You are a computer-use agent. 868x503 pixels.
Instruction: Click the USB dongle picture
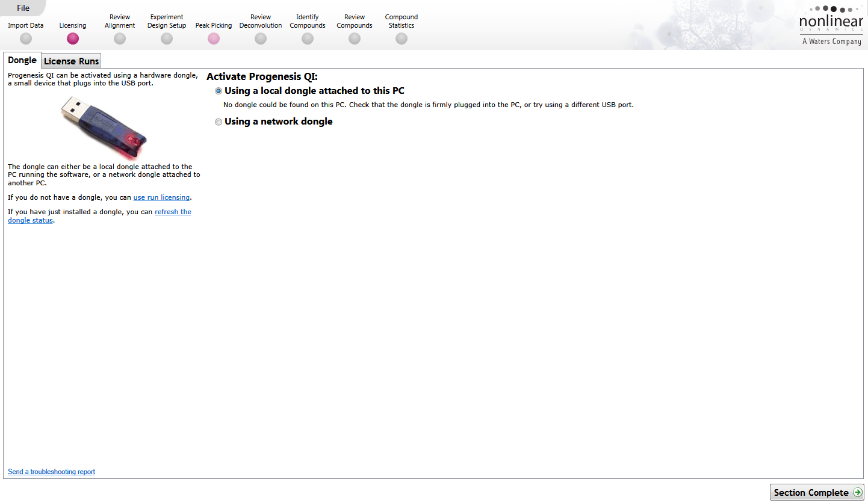pyautogui.click(x=104, y=128)
